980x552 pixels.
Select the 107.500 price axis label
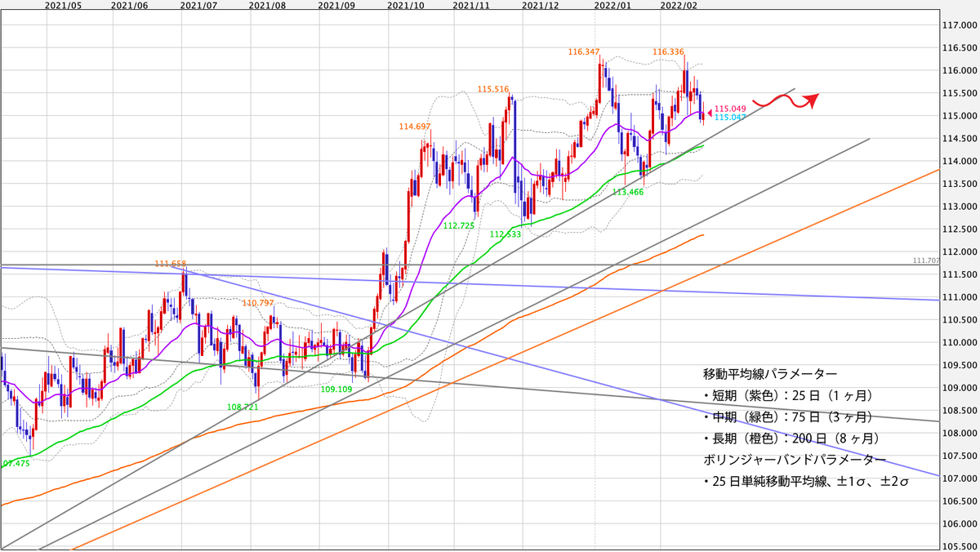[x=959, y=456]
